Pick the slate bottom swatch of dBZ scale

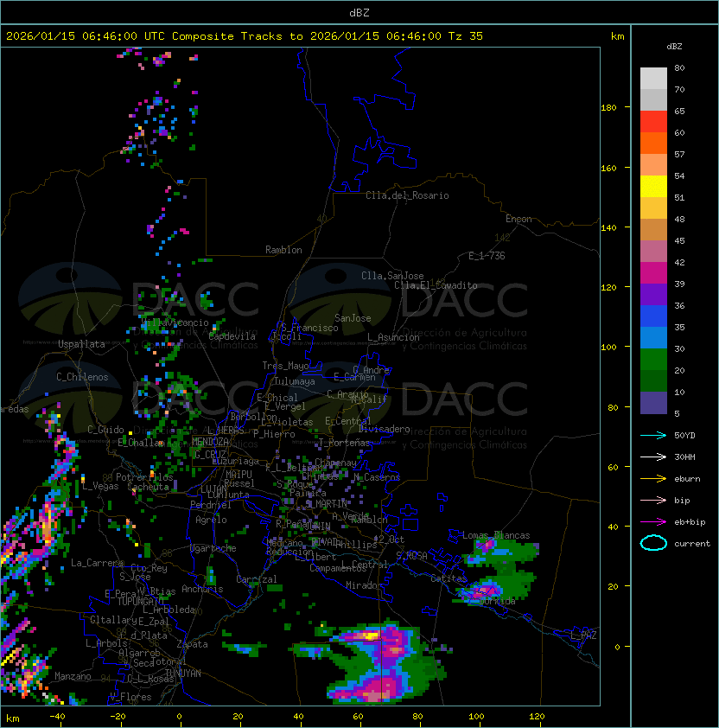653,403
